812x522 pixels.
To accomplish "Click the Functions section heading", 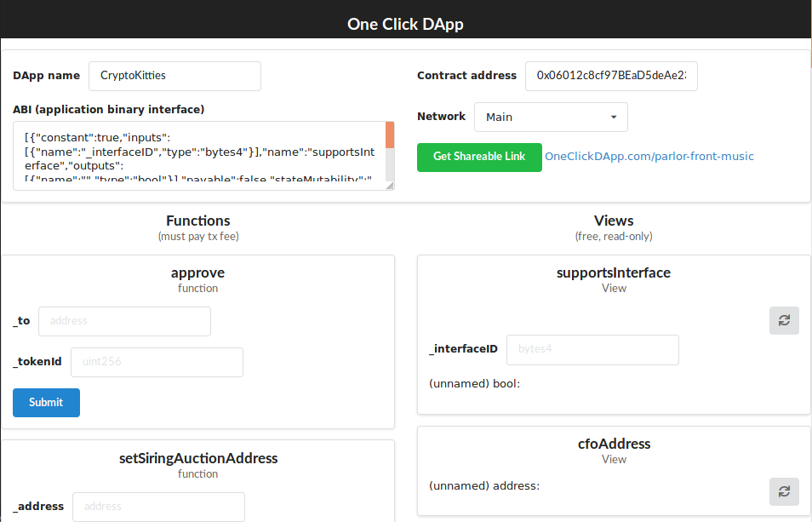I will pyautogui.click(x=198, y=221).
